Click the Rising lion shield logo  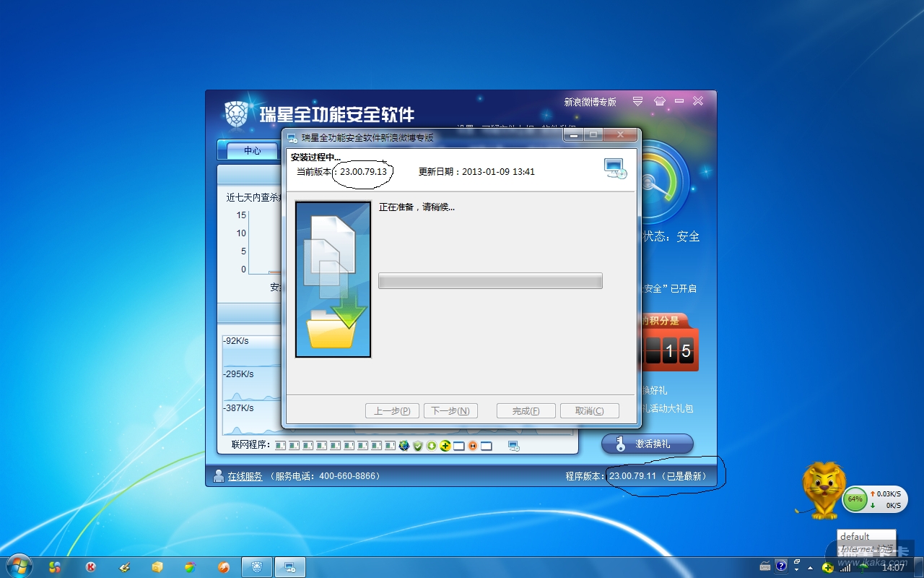tap(236, 113)
